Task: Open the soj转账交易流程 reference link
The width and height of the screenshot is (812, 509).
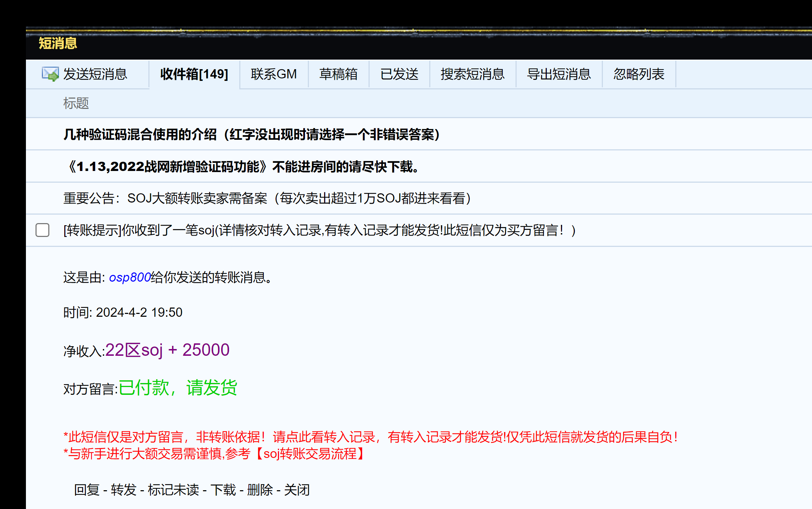Action: [310, 454]
